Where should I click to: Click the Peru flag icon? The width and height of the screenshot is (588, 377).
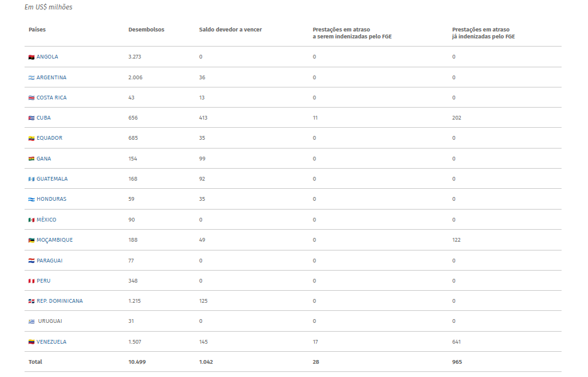pyautogui.click(x=31, y=281)
